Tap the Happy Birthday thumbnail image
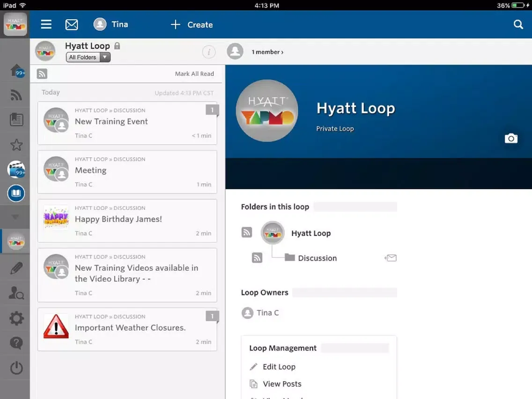532x399 pixels. click(x=56, y=217)
